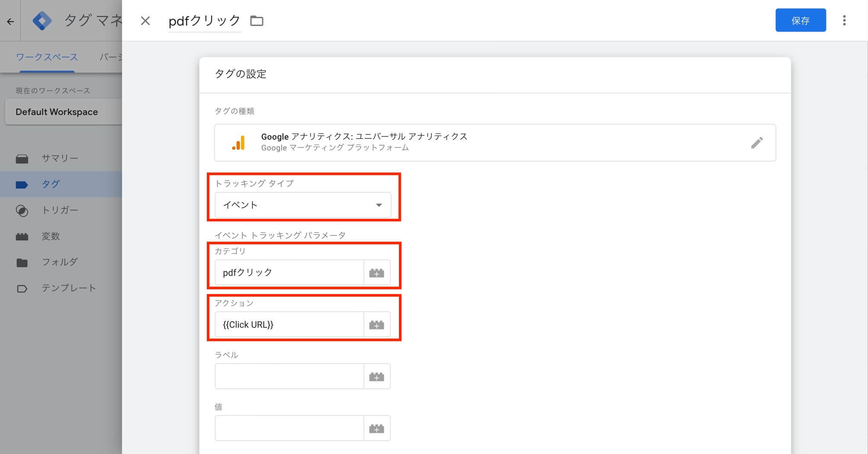868x454 pixels.
Task: Click the pdfクリック tag name title
Action: (204, 21)
